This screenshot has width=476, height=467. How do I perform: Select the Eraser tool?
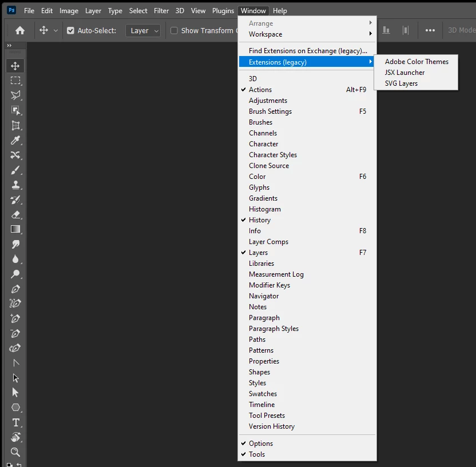[15, 214]
